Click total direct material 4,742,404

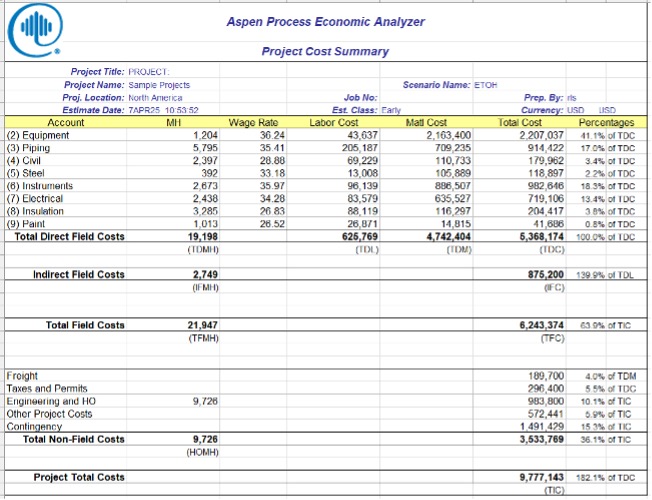point(449,237)
